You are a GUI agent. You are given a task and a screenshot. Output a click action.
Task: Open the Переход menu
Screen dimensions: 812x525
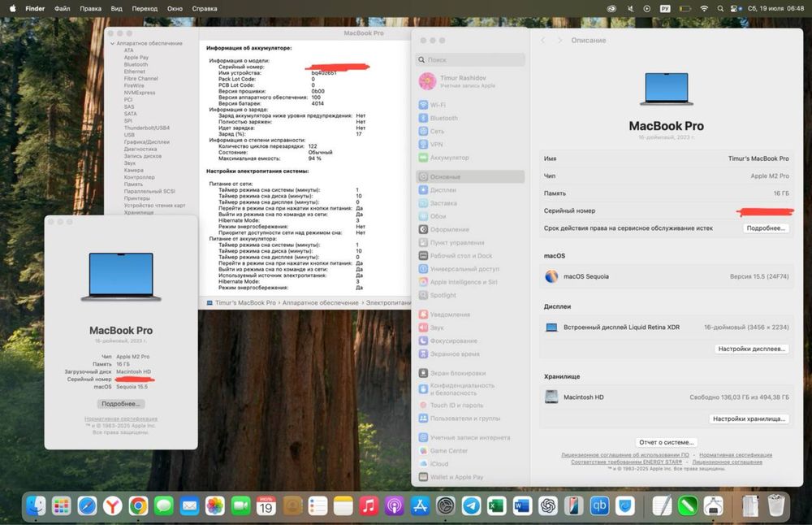click(145, 8)
